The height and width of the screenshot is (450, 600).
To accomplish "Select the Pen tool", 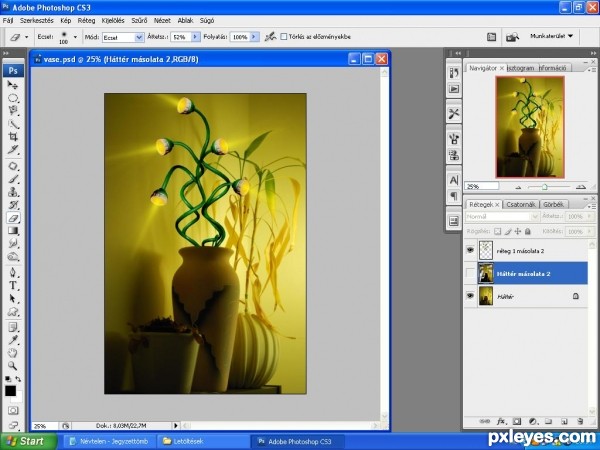I will 13,272.
